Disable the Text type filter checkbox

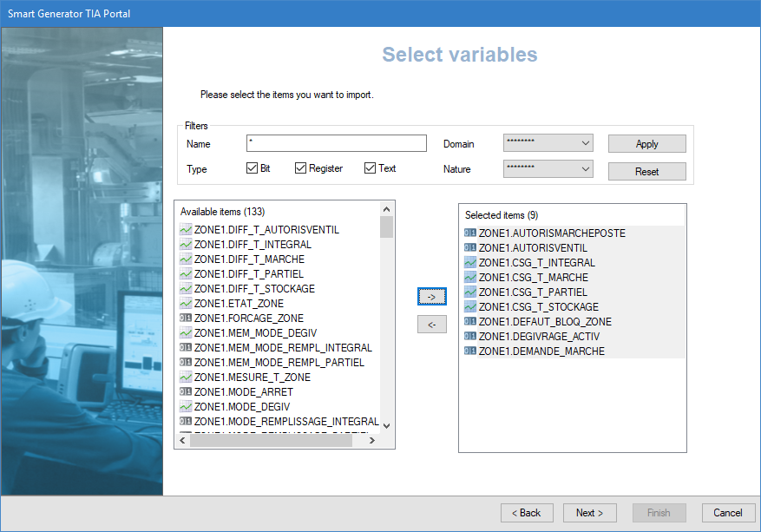[371, 168]
